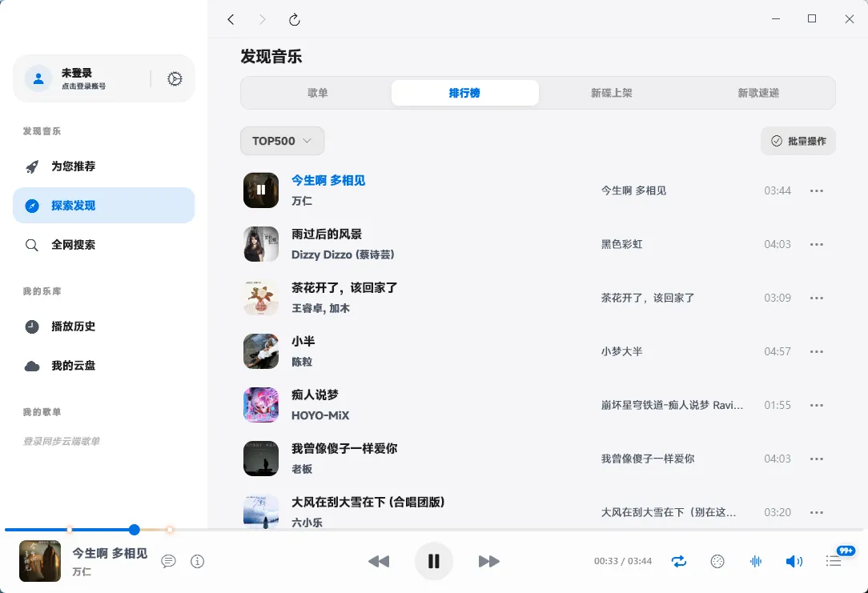Show song info icon in player bar
Viewport: 868px width, 593px height.
click(x=198, y=562)
